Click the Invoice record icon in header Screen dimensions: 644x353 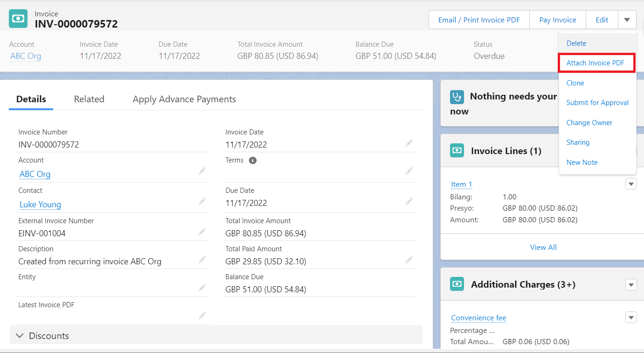[18, 19]
